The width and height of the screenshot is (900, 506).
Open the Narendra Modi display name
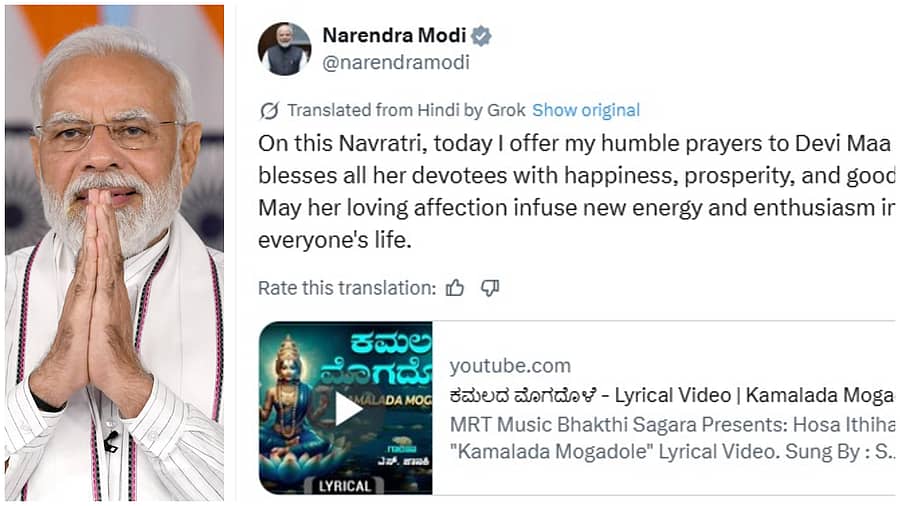[393, 36]
